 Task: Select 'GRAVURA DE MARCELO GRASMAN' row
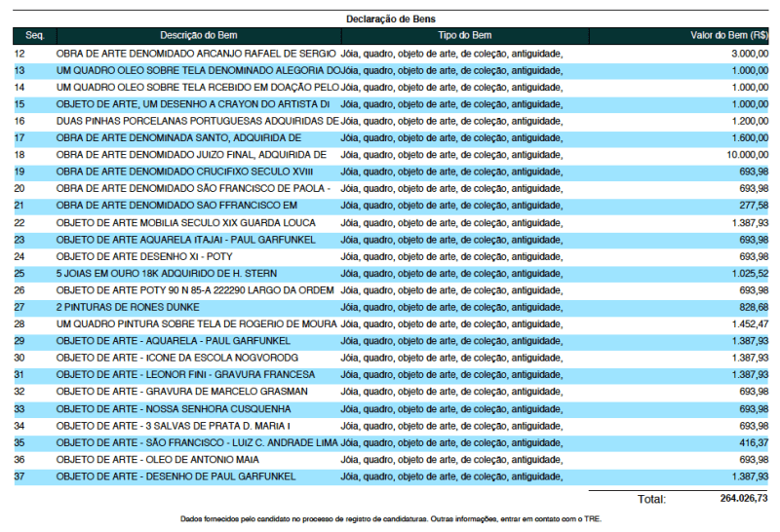(x=182, y=392)
